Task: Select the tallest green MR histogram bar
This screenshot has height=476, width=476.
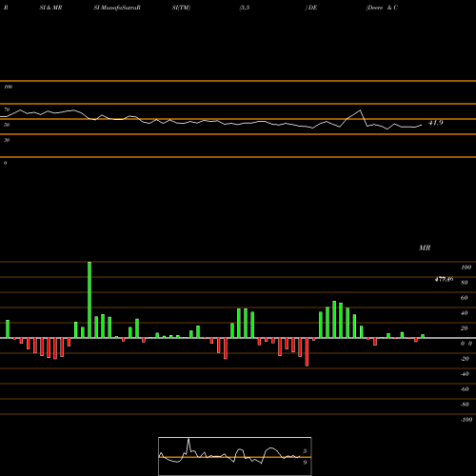Action: [89, 300]
